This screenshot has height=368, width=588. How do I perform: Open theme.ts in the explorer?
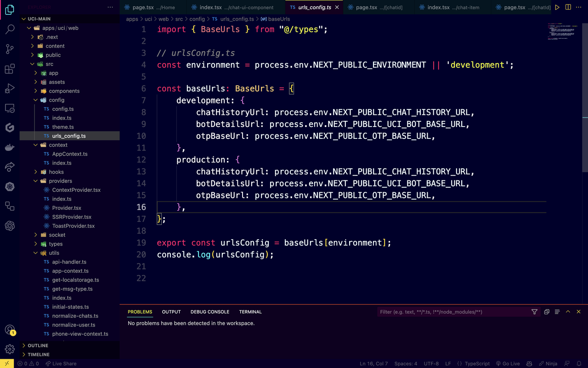pos(69,127)
